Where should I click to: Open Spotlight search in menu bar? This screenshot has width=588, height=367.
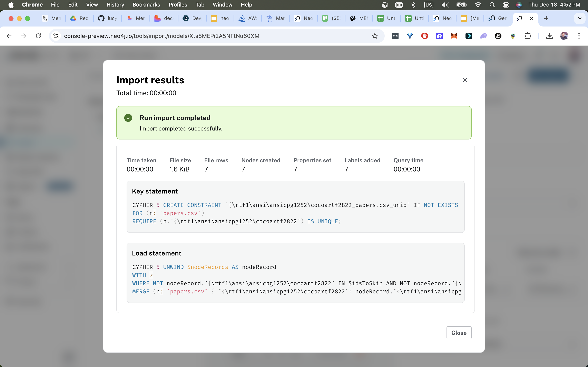pyautogui.click(x=492, y=5)
